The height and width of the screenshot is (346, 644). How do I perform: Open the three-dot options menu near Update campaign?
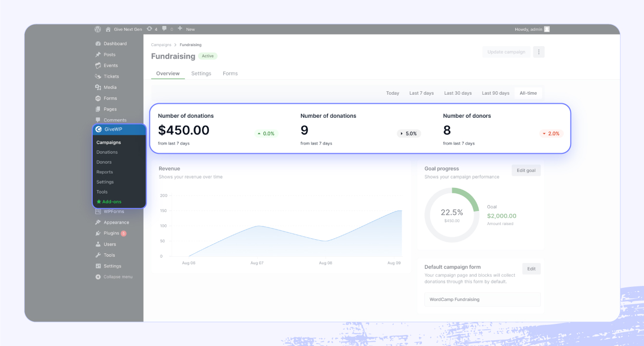(538, 51)
